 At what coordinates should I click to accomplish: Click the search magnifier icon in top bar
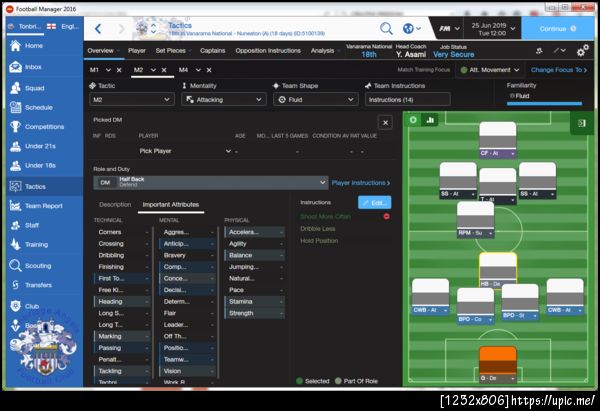click(x=386, y=28)
